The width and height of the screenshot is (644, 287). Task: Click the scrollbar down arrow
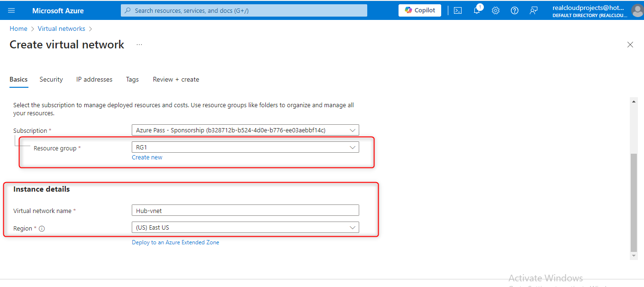click(634, 256)
